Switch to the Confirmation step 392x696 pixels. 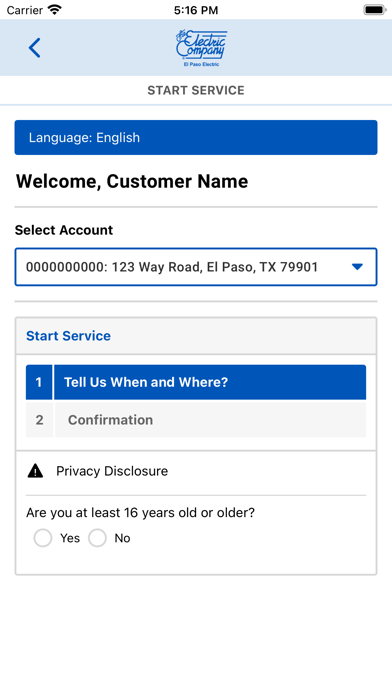[x=210, y=420]
